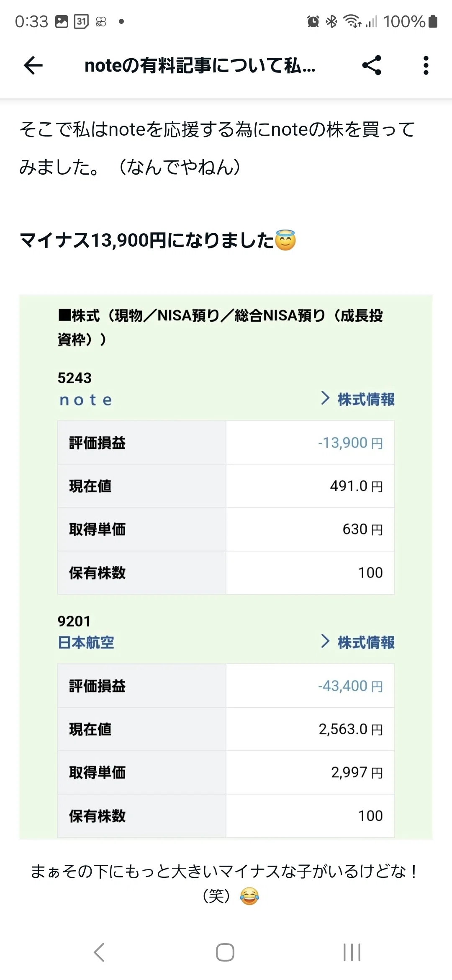Screen dimensions: 452x980
Task: Expand chevron beside note 株式情報
Action: tap(325, 398)
